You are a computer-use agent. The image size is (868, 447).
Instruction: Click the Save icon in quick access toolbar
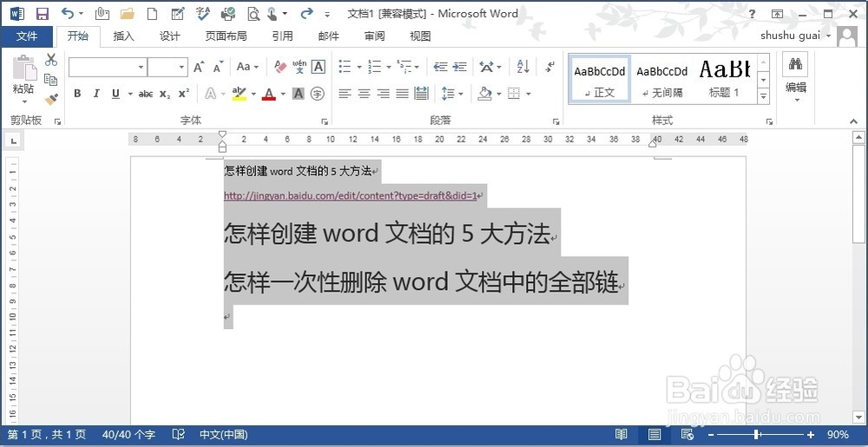[42, 13]
